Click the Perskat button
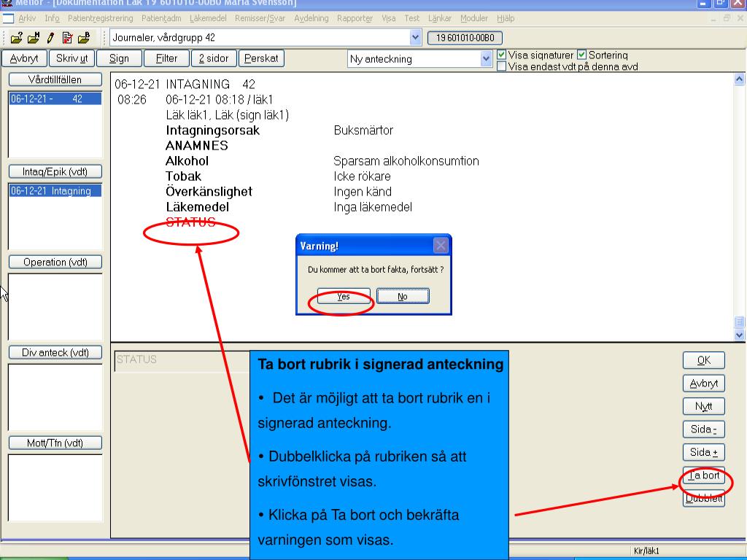 [x=261, y=58]
